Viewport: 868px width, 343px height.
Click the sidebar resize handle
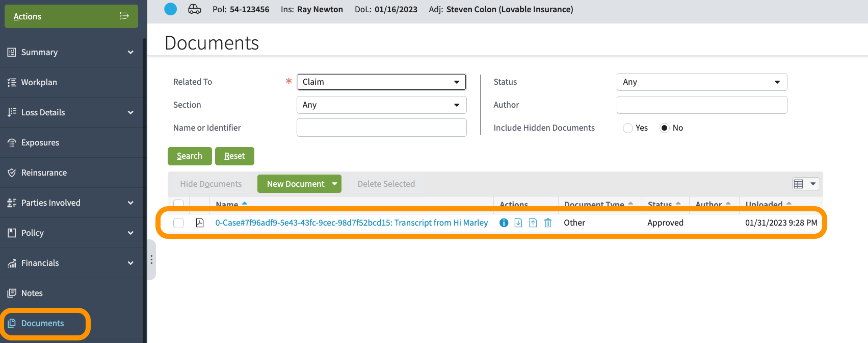151,260
